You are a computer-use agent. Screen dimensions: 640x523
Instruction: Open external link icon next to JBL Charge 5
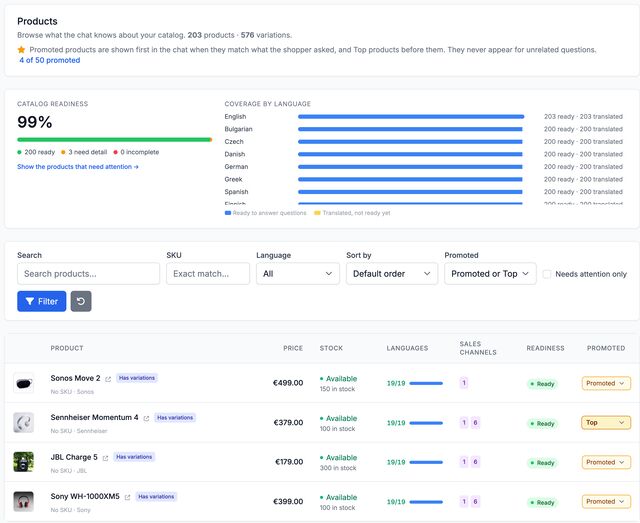coord(105,458)
